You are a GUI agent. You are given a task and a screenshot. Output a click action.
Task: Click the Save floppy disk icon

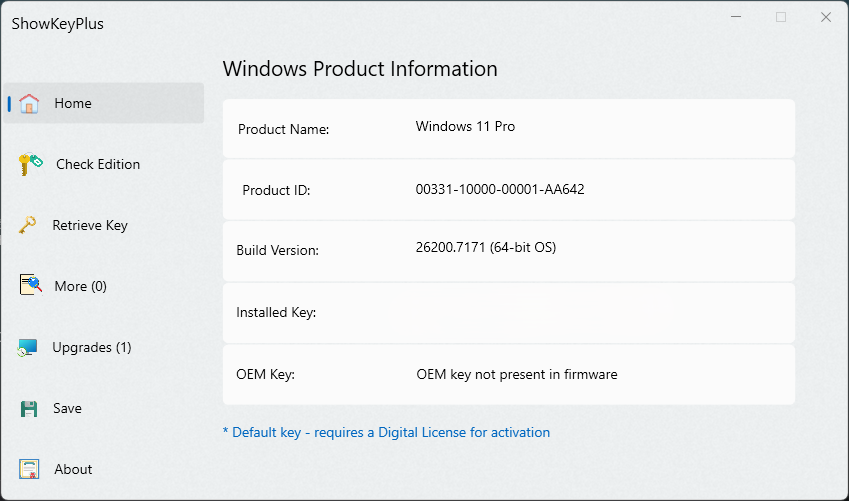(29, 408)
